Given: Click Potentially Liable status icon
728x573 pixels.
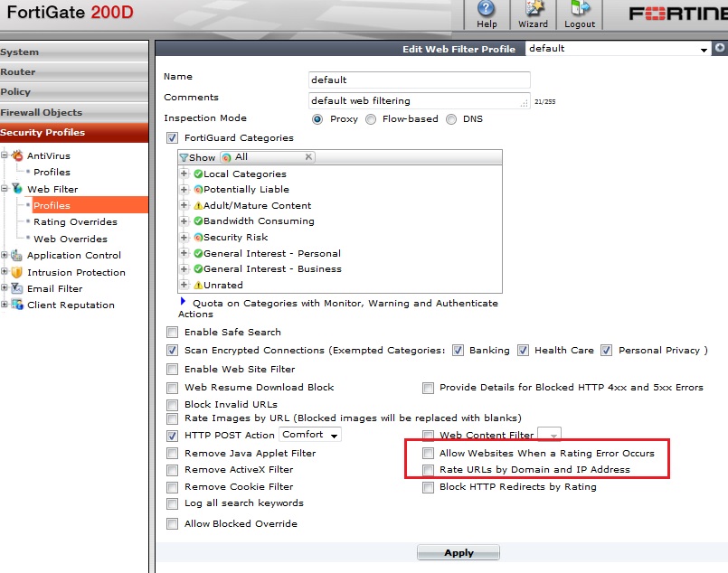Looking at the screenshot, I should coord(198,189).
